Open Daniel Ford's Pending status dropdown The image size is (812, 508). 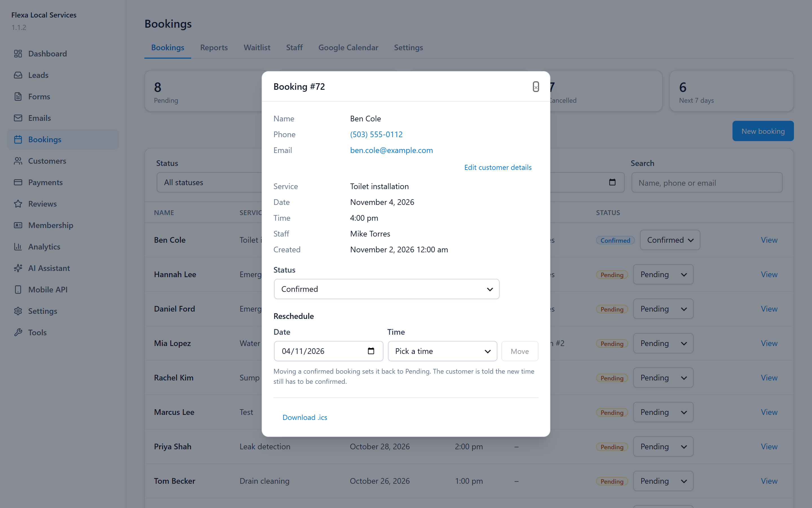pyautogui.click(x=663, y=309)
